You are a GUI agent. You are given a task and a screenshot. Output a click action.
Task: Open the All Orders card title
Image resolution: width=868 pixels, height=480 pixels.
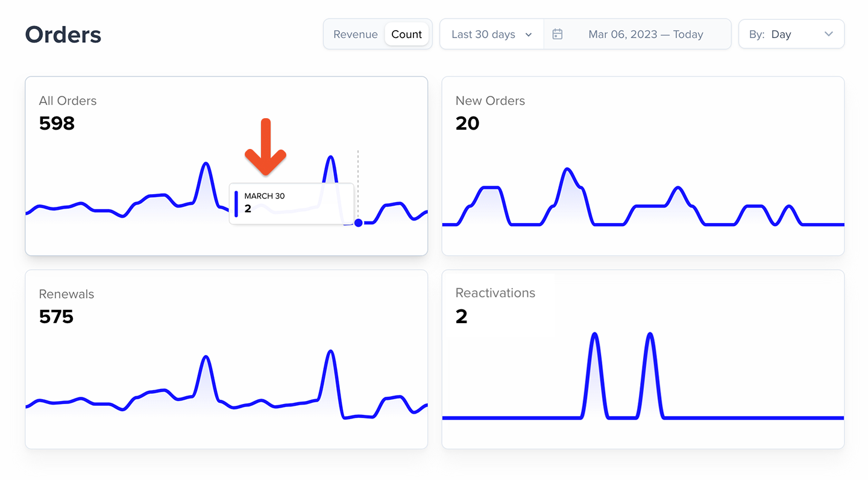pos(68,101)
